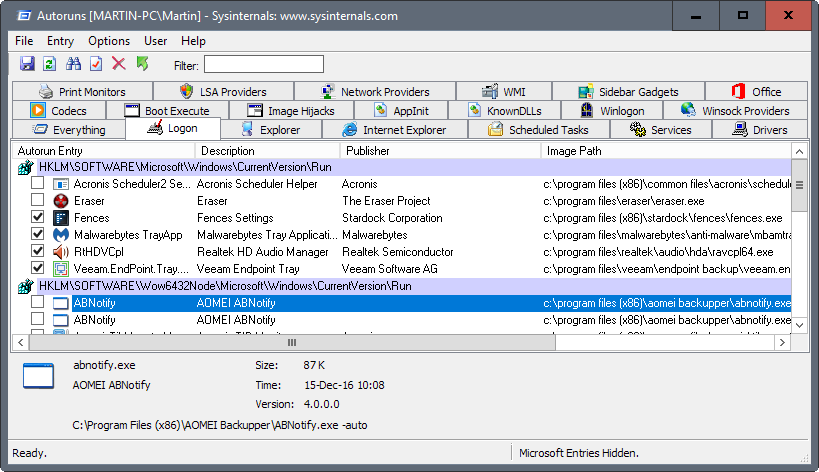Click the registry icon beside HKLM Wow6432Node Run
The image size is (819, 472).
pyautogui.click(x=26, y=286)
